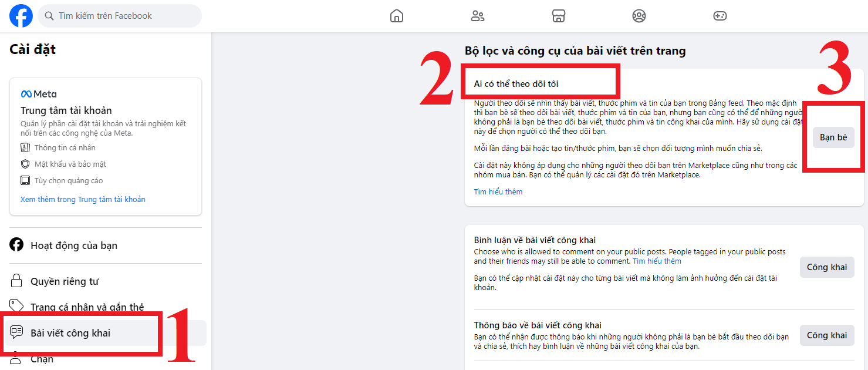Open the Marketplace icon
The height and width of the screenshot is (370, 868).
pyautogui.click(x=559, y=16)
